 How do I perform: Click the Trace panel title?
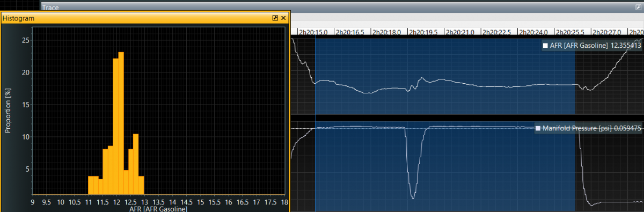pos(52,8)
